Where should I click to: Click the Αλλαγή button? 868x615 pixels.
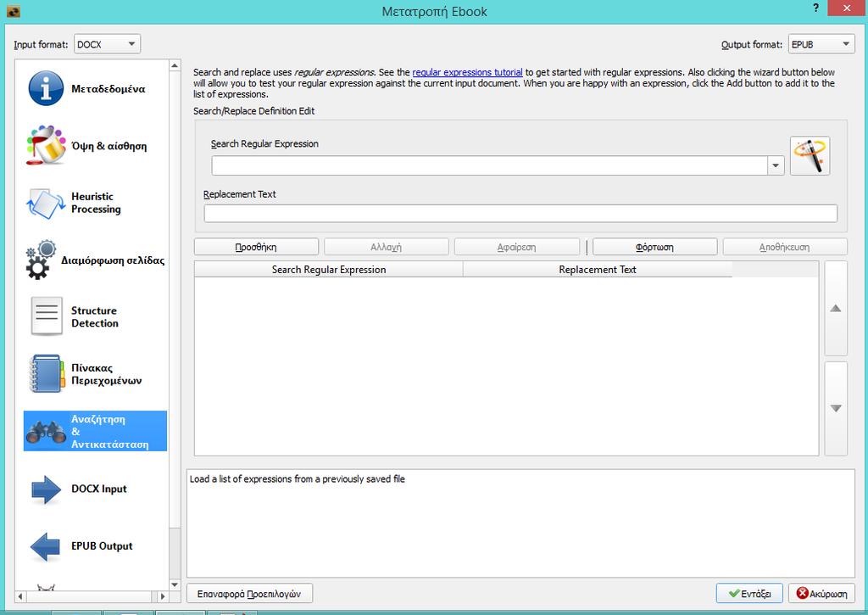pos(387,247)
